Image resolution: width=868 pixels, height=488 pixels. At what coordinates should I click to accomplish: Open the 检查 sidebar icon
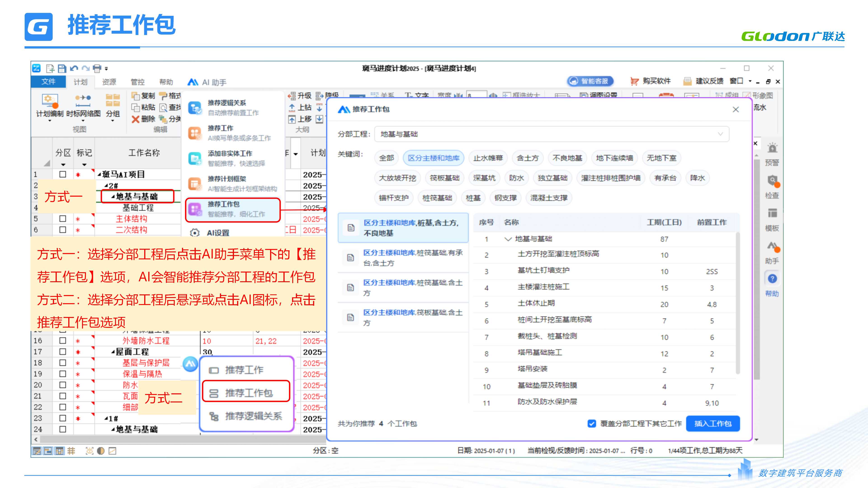pos(773,181)
